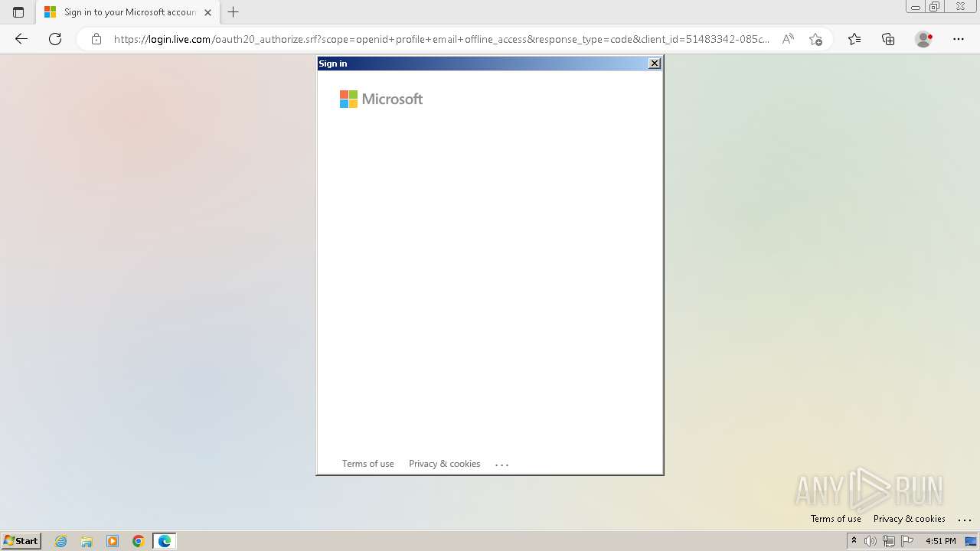This screenshot has height=551, width=980.
Task: Open Terms of use in Sign in dialog
Action: (367, 464)
